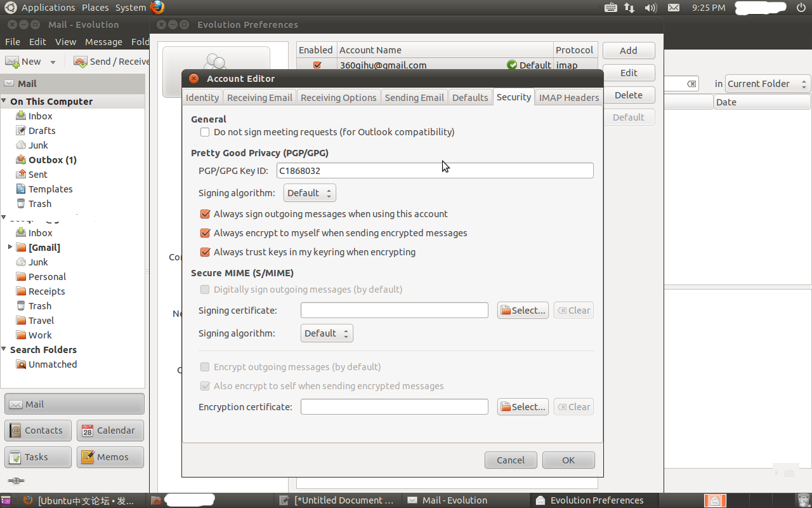Open the sound volume indicator
Viewport: 812px width, 508px height.
651,8
